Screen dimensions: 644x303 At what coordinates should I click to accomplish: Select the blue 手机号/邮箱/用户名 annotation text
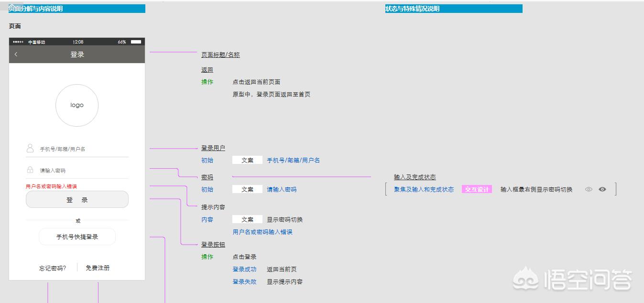tap(294, 161)
